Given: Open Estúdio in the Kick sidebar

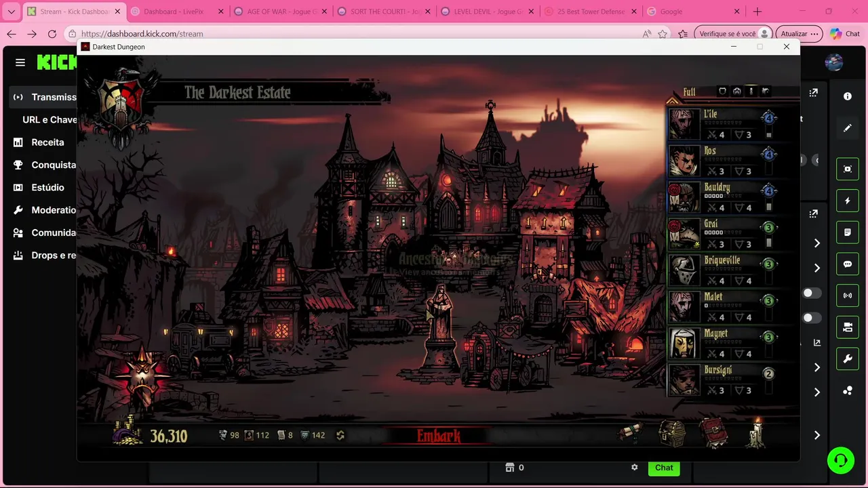Looking at the screenshot, I should 47,188.
